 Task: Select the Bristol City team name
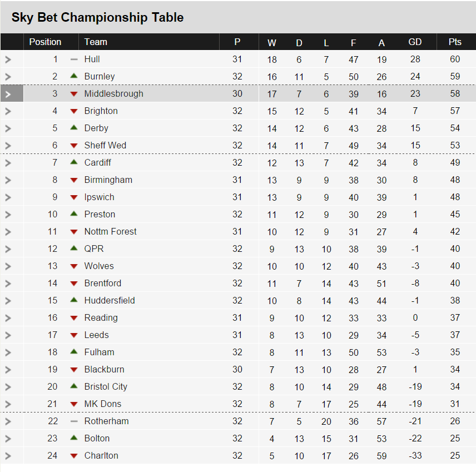click(x=106, y=386)
